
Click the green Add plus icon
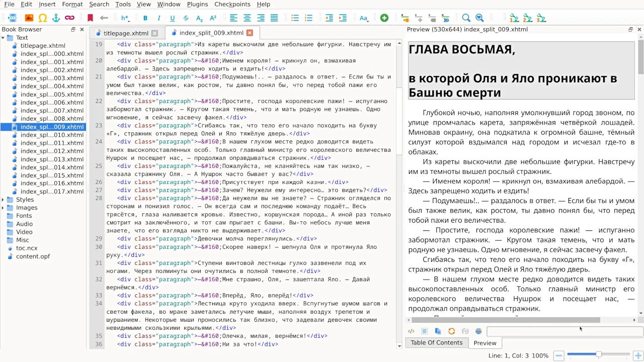click(384, 18)
